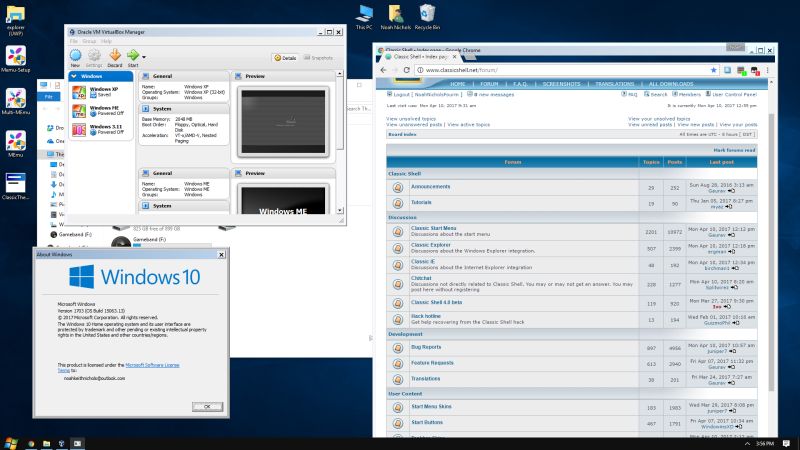The height and width of the screenshot is (450, 800).
Task: Open the Microsoft Software License Terms link
Action: coord(152,365)
